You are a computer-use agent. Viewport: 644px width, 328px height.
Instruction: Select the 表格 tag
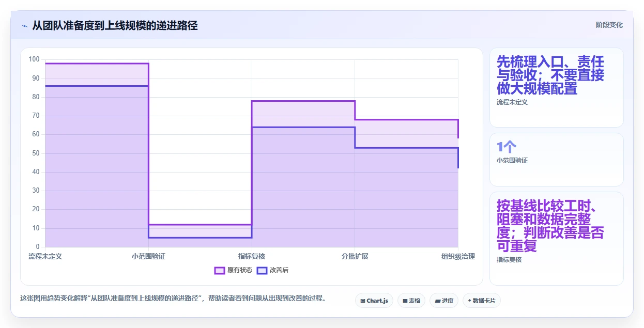pyautogui.click(x=411, y=301)
